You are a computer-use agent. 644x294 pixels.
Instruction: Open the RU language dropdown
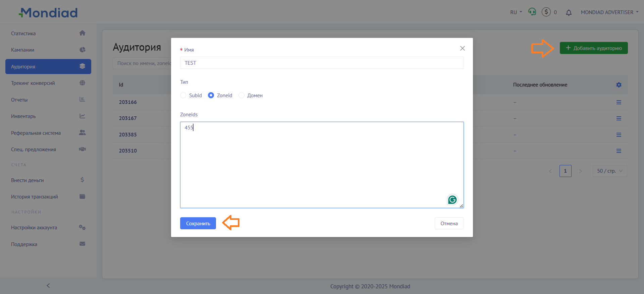(x=516, y=12)
